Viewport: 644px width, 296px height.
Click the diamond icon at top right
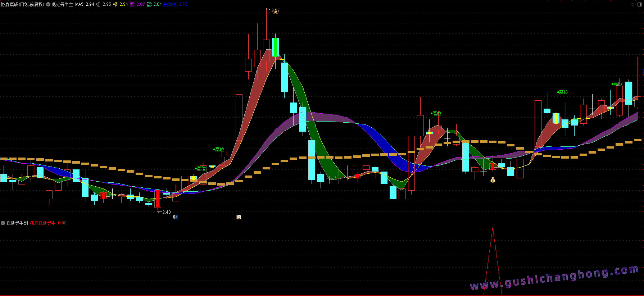tap(633, 4)
